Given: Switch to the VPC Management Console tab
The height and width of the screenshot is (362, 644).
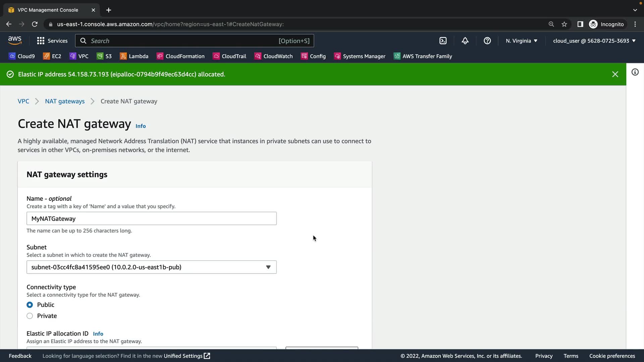Looking at the screenshot, I should click(48, 10).
